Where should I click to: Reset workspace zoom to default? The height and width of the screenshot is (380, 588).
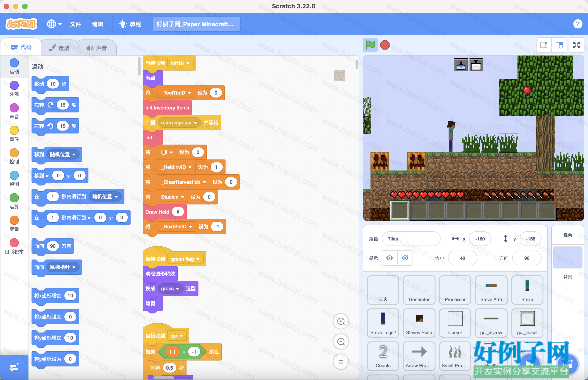[x=341, y=362]
